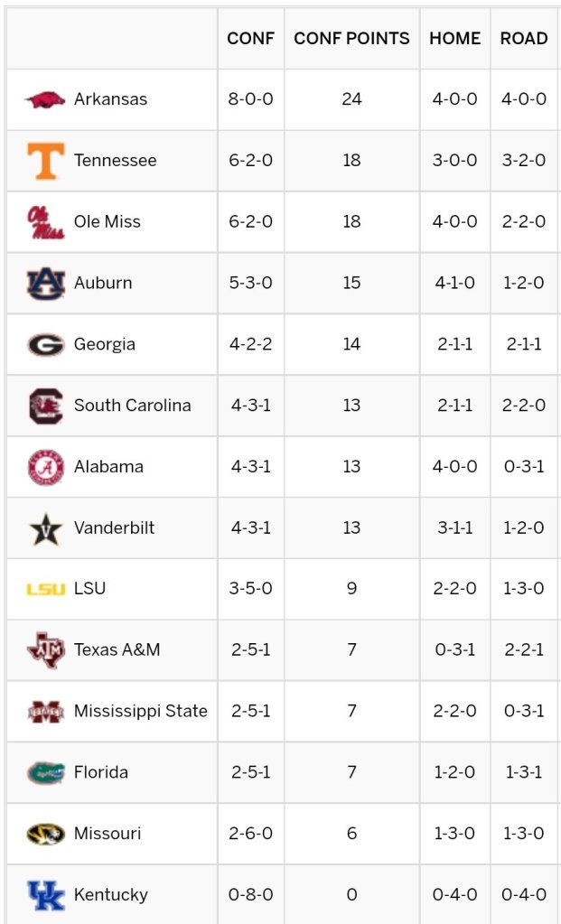Click the Alabama circular logo
The image size is (561, 924).
pos(45,467)
